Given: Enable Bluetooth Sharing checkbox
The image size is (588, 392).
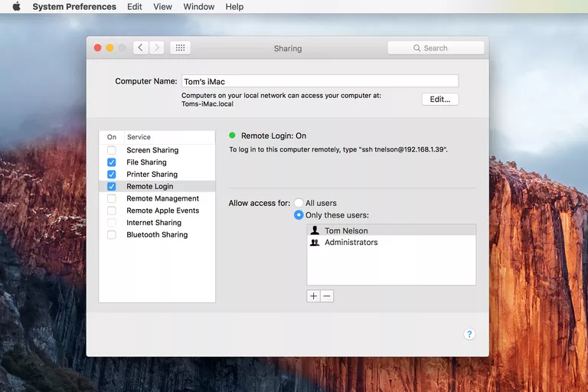Looking at the screenshot, I should pos(111,234).
